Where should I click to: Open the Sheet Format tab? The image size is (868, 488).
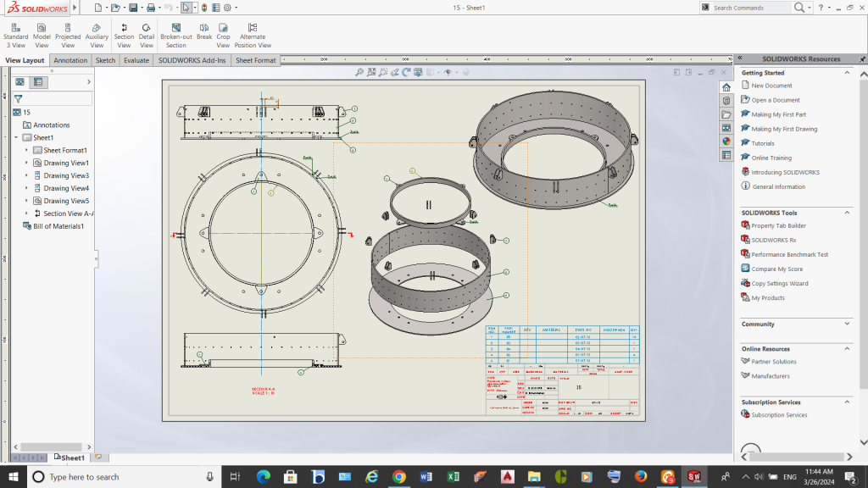pyautogui.click(x=255, y=60)
